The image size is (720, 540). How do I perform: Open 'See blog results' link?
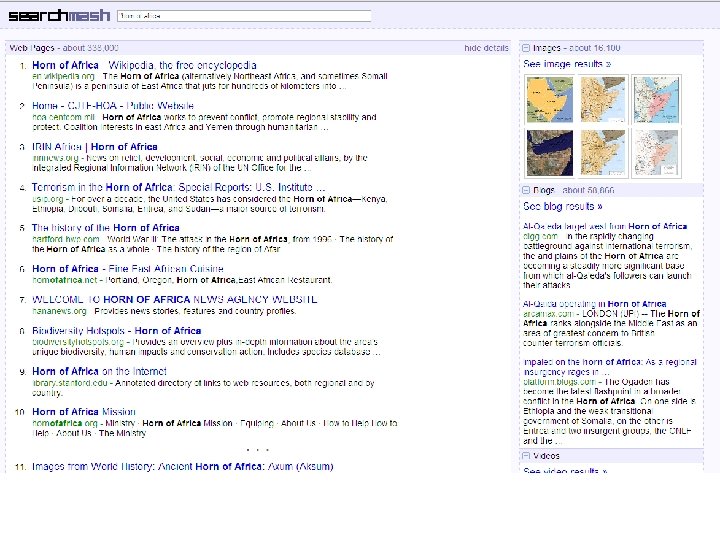point(563,206)
